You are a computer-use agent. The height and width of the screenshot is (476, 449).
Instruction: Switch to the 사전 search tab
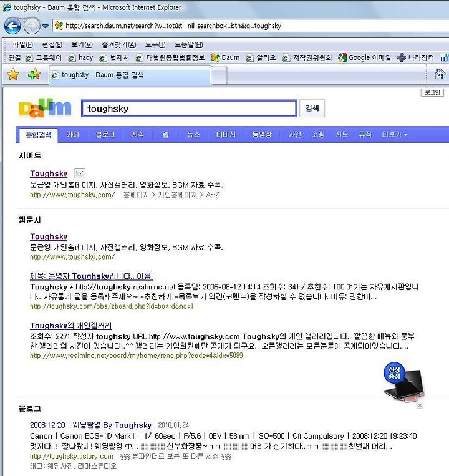295,135
